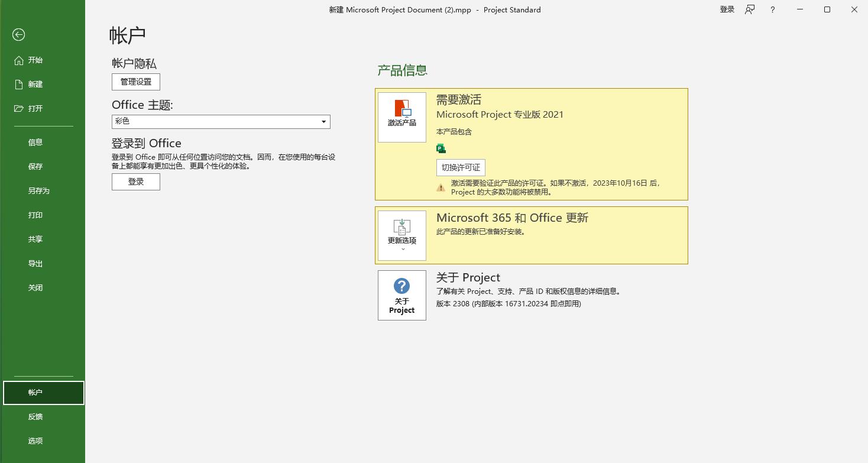Click the 管理设置 button

135,82
